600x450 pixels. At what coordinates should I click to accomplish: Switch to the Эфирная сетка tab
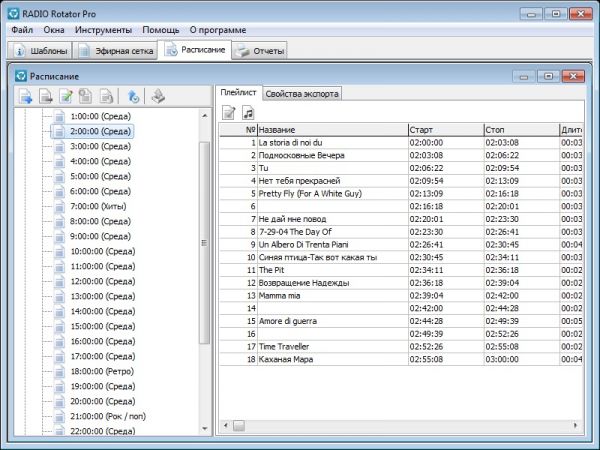click(x=118, y=50)
